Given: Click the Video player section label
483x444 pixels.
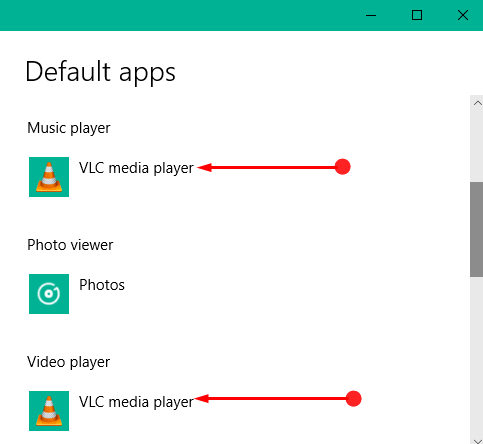Looking at the screenshot, I should (x=68, y=362).
